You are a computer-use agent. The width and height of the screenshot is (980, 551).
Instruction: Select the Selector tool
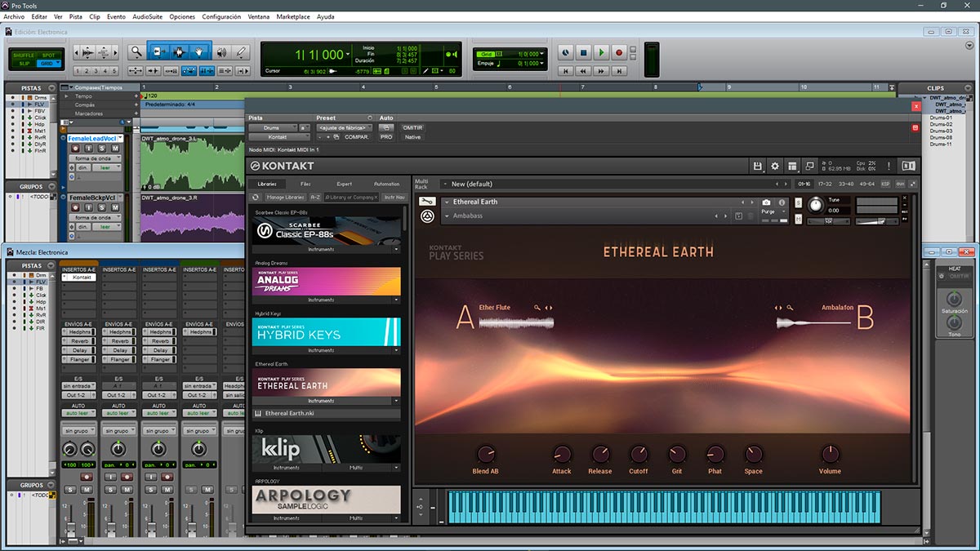click(179, 51)
